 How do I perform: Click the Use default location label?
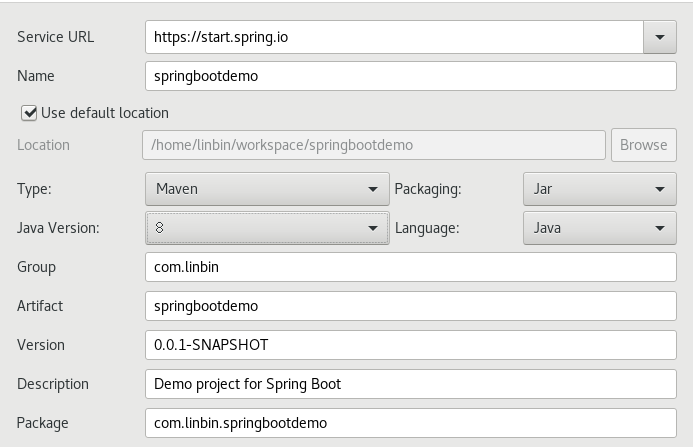105,113
